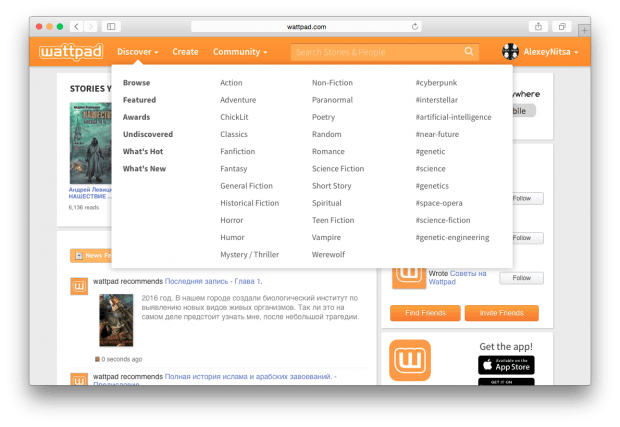Open the Create page in navigation
620x427 pixels.
click(185, 52)
